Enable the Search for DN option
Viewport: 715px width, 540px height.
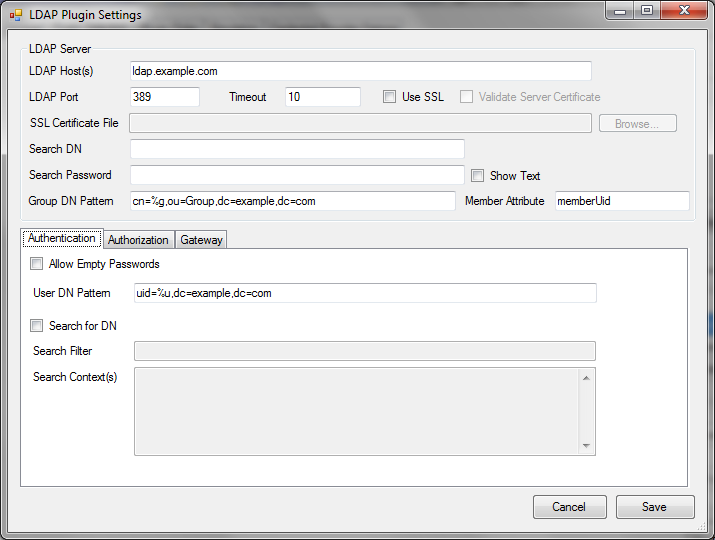(x=36, y=326)
